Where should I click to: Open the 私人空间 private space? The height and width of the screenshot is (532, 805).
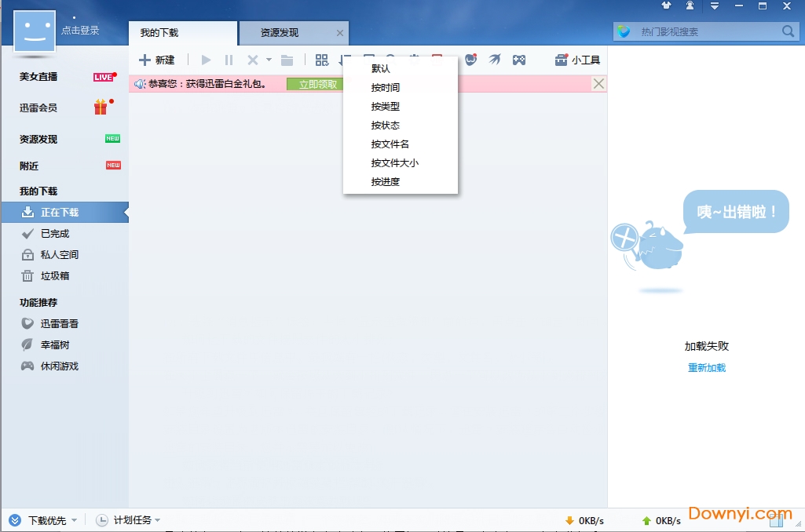click(57, 254)
